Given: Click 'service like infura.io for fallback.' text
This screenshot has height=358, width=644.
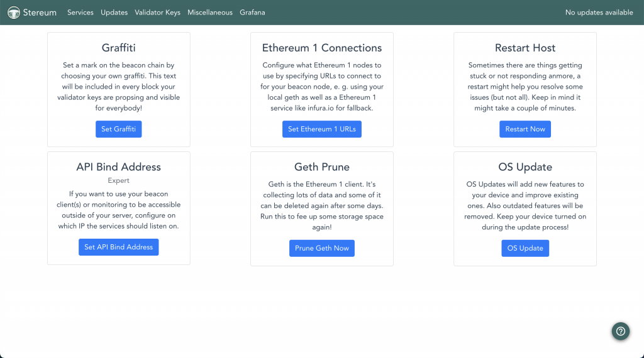Looking at the screenshot, I should tap(322, 108).
